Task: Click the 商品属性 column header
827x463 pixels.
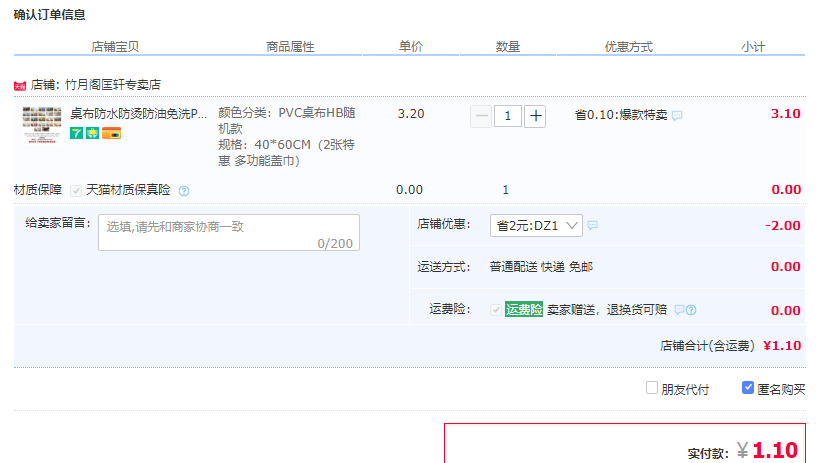Action: (290, 47)
